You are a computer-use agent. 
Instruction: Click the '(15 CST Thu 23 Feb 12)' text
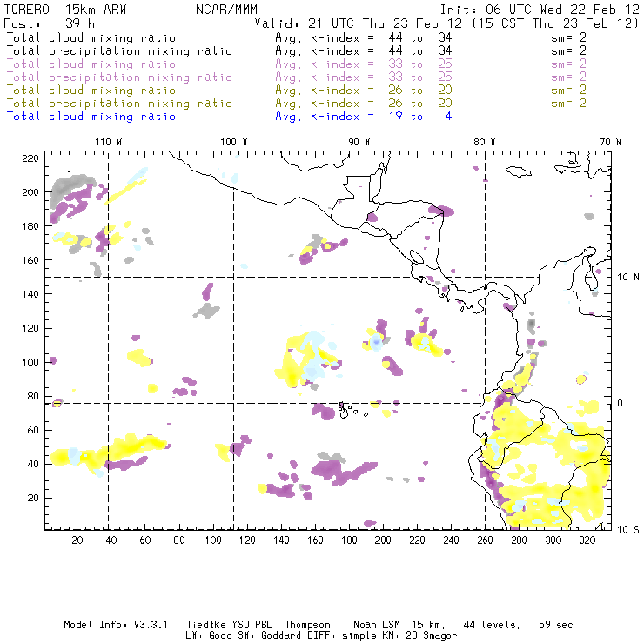[x=555, y=23]
